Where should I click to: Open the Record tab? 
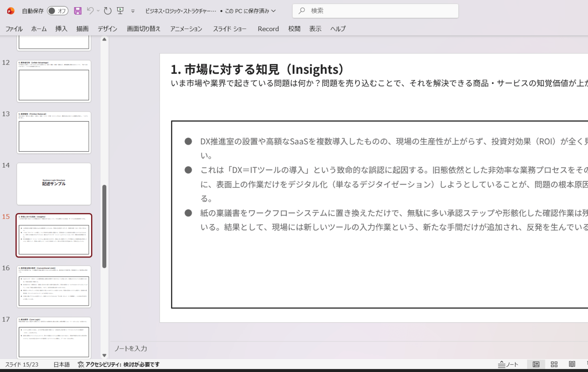pos(268,29)
